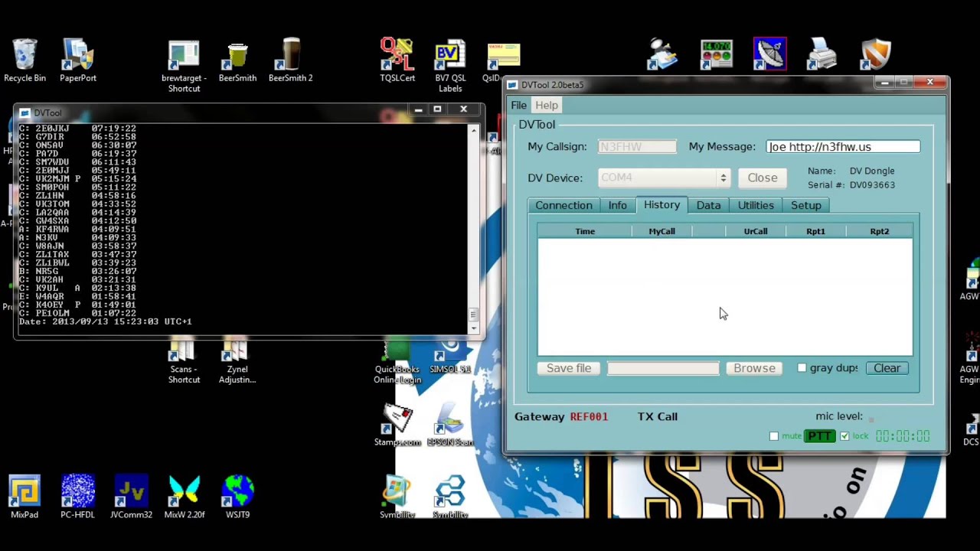Open the Zynel Adjustin desktop icon

(237, 362)
